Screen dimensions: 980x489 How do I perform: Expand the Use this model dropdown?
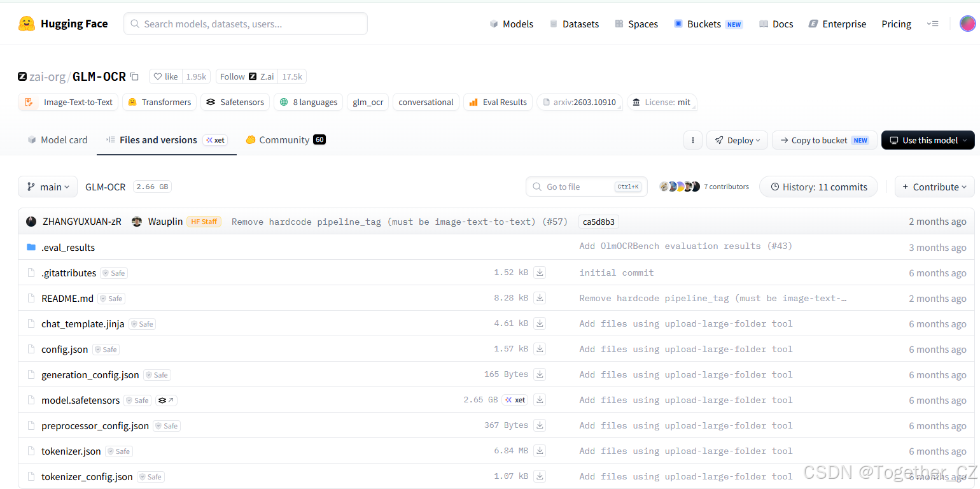928,140
